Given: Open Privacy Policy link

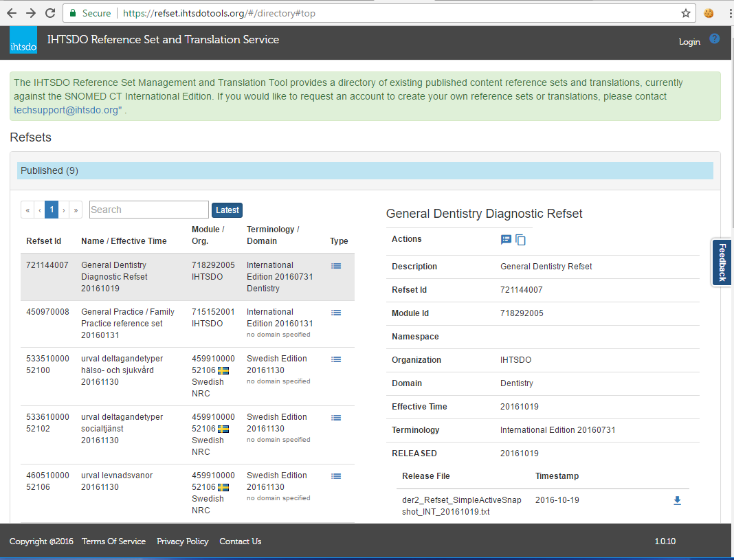Looking at the screenshot, I should point(183,541).
